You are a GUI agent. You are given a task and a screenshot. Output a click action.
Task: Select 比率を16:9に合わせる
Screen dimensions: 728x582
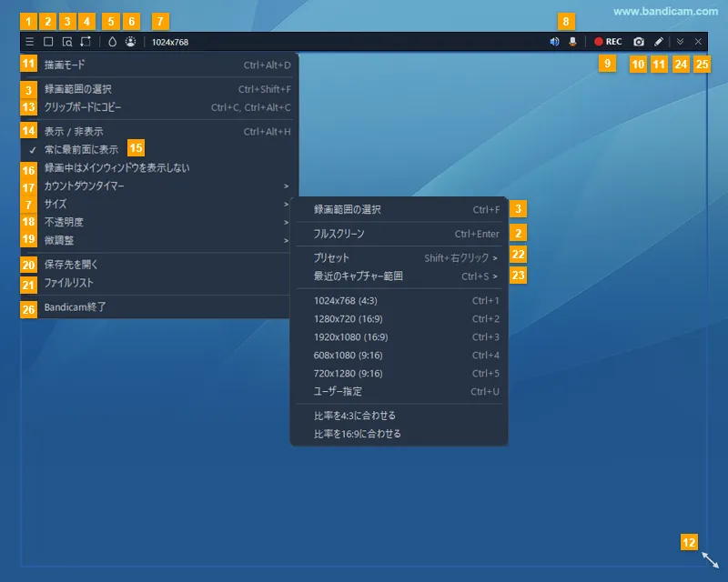399,434
